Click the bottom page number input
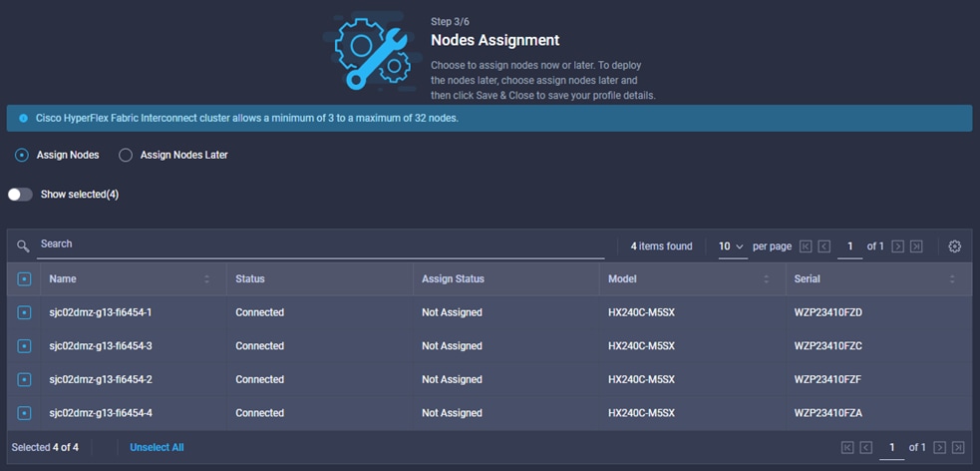The width and height of the screenshot is (980, 471). [892, 447]
